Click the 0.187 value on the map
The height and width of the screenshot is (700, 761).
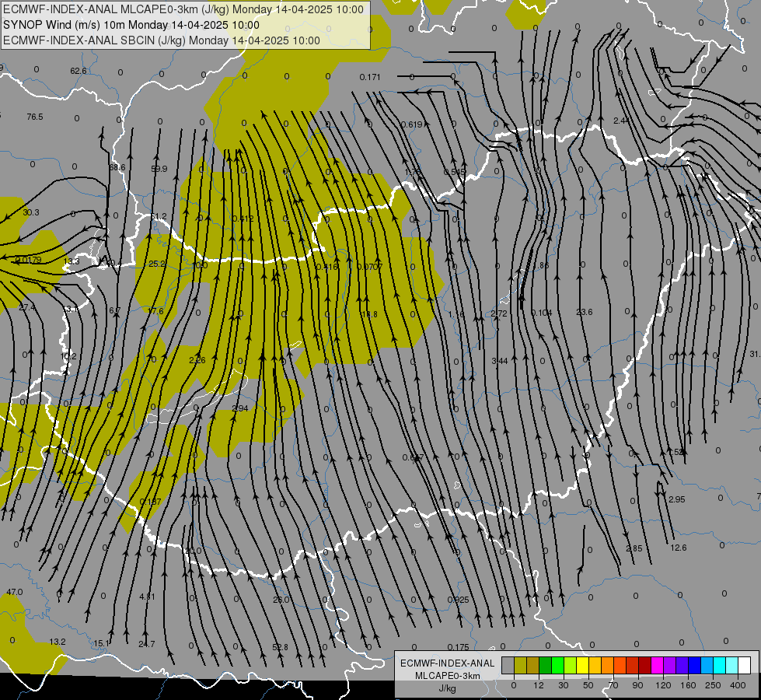pyautogui.click(x=151, y=502)
